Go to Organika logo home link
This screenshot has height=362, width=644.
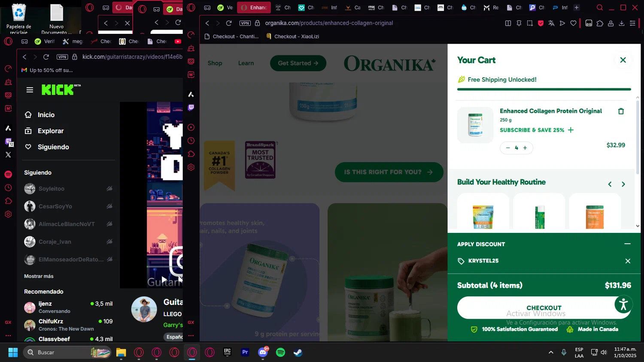click(x=390, y=63)
